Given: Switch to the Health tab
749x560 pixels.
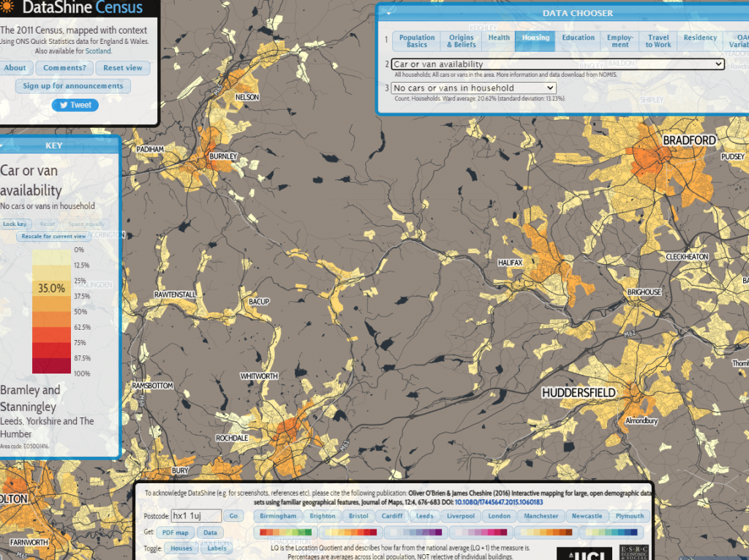Looking at the screenshot, I should [x=499, y=41].
